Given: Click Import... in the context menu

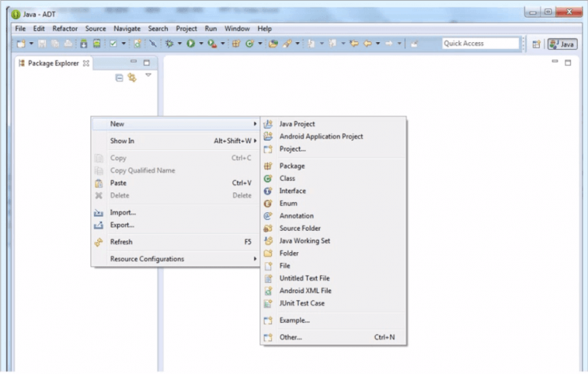Looking at the screenshot, I should 122,212.
